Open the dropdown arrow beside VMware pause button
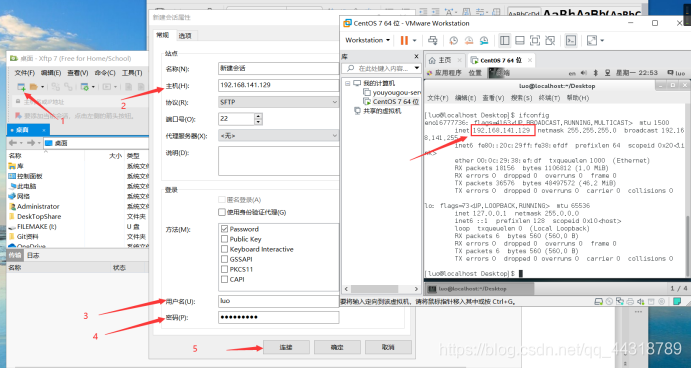 coord(414,41)
